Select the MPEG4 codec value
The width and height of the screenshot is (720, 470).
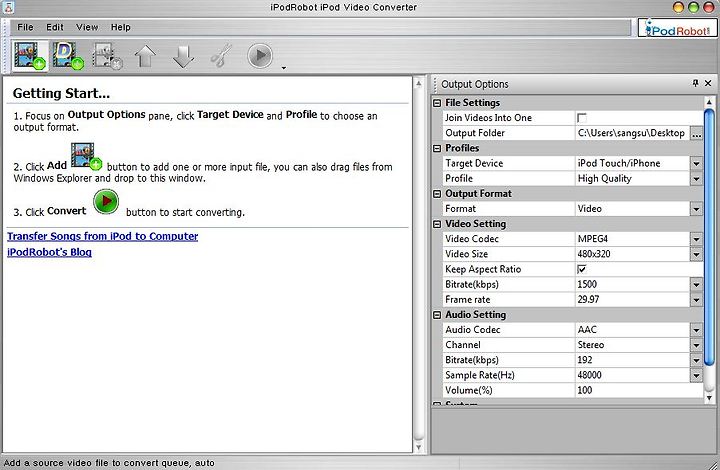click(x=593, y=239)
